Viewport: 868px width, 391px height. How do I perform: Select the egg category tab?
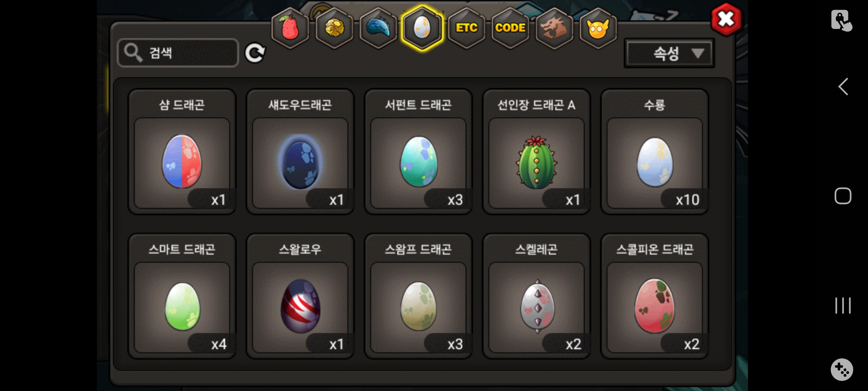pyautogui.click(x=422, y=28)
